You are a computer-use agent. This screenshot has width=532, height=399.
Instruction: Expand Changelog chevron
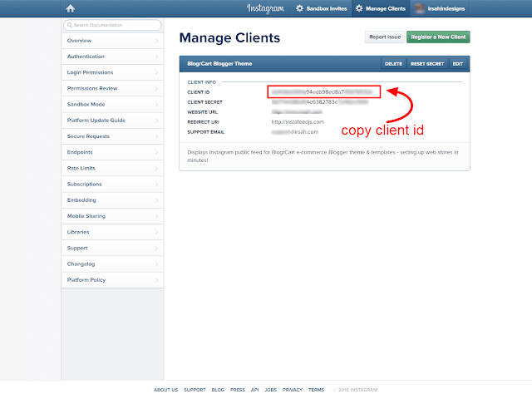(x=156, y=264)
